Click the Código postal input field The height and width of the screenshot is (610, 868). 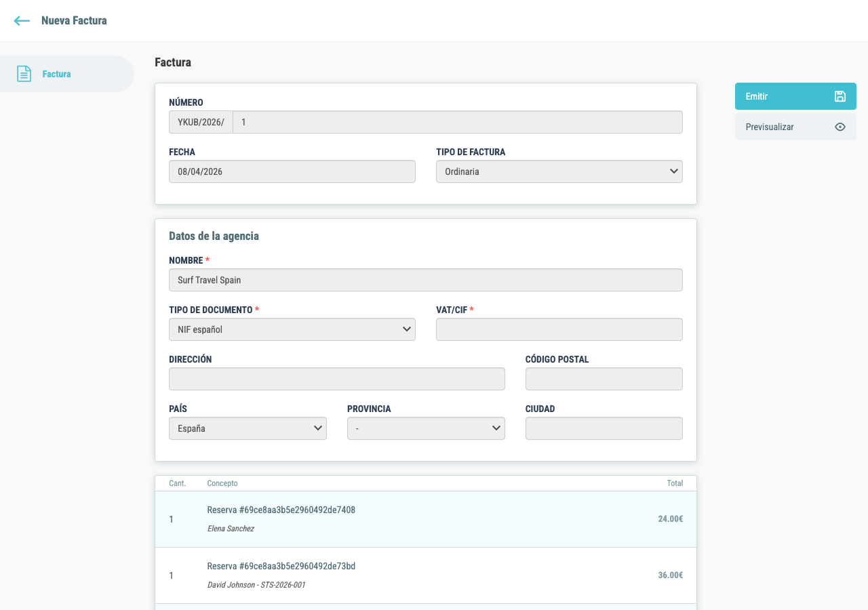(x=604, y=379)
